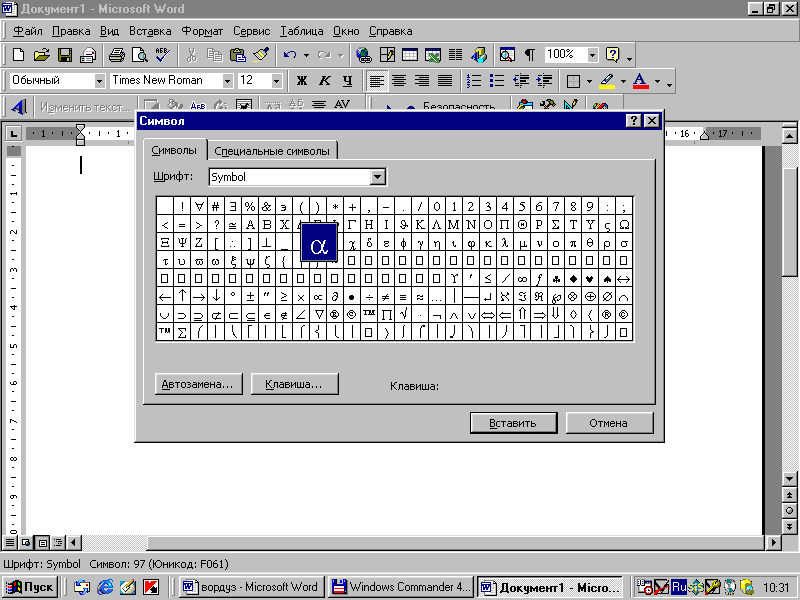Screen dimensions: 800x600
Task: Open Internet Explorer from quick launch
Action: [x=105, y=587]
